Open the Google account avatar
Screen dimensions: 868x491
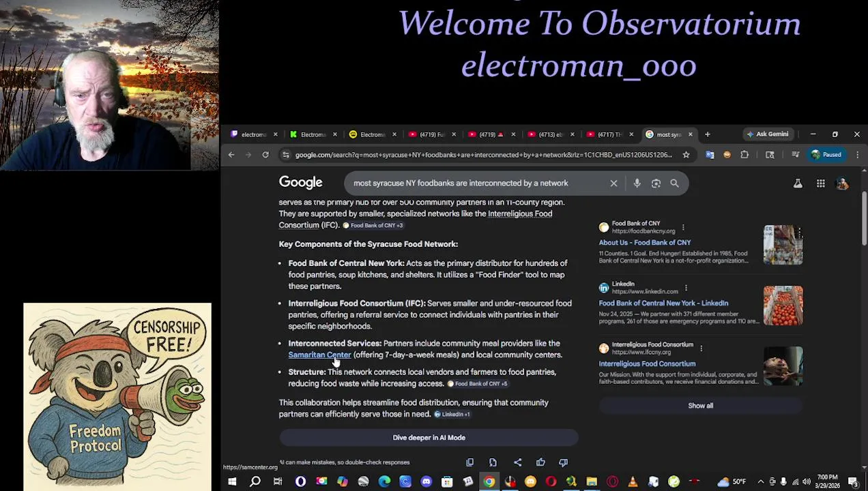point(843,183)
